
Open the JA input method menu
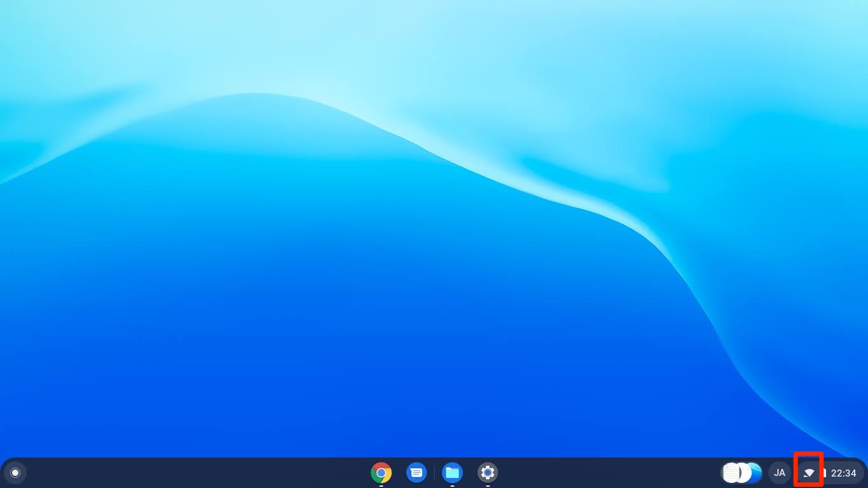(779, 473)
